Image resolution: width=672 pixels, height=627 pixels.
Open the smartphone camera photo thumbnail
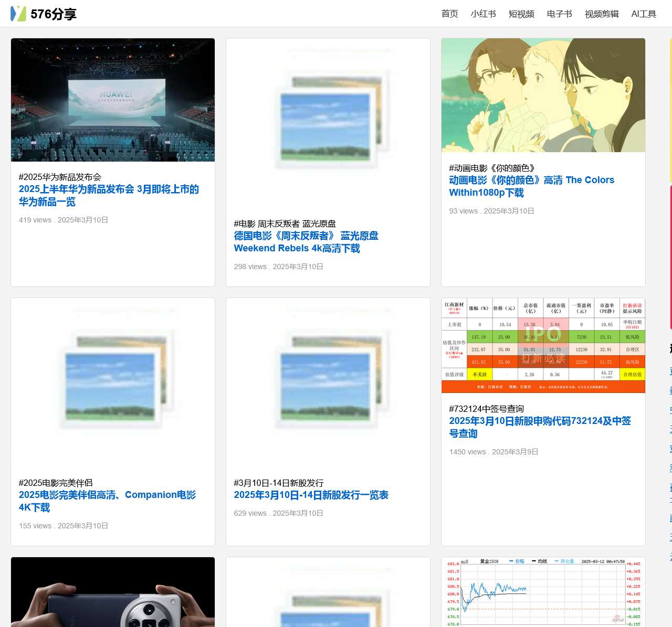tap(113, 592)
